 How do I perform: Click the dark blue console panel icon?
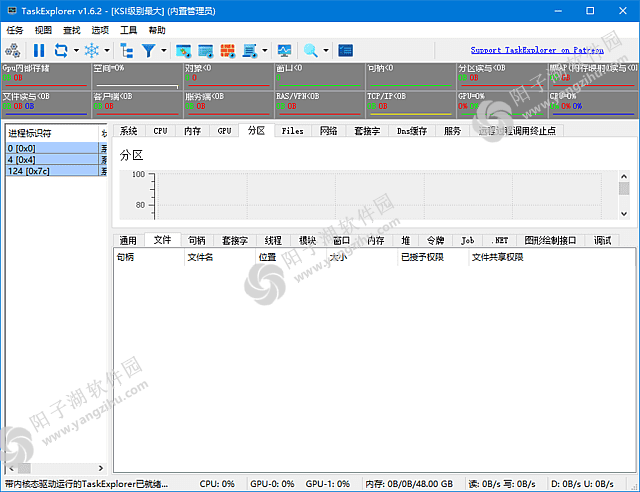coord(345,51)
